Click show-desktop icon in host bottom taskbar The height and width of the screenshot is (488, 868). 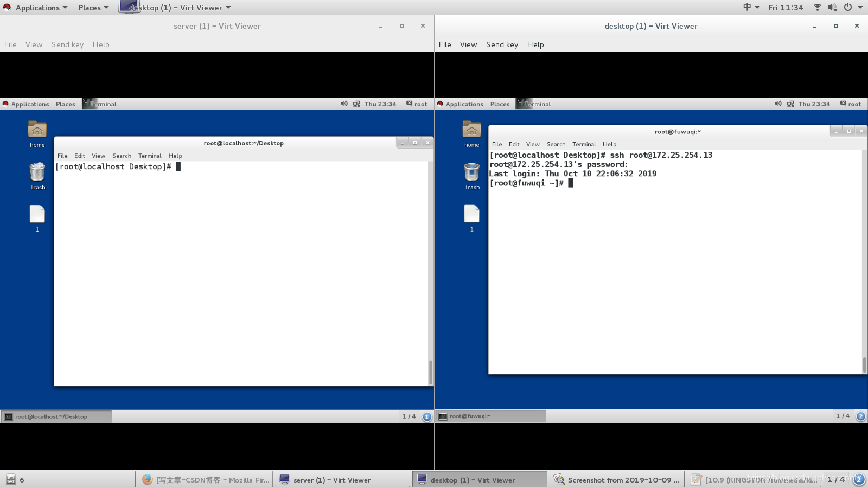tap(10, 479)
